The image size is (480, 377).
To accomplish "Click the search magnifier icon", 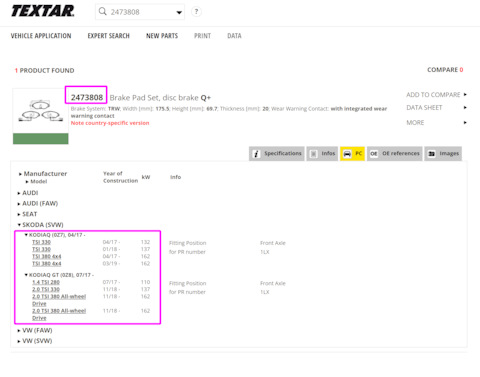I will pyautogui.click(x=102, y=12).
